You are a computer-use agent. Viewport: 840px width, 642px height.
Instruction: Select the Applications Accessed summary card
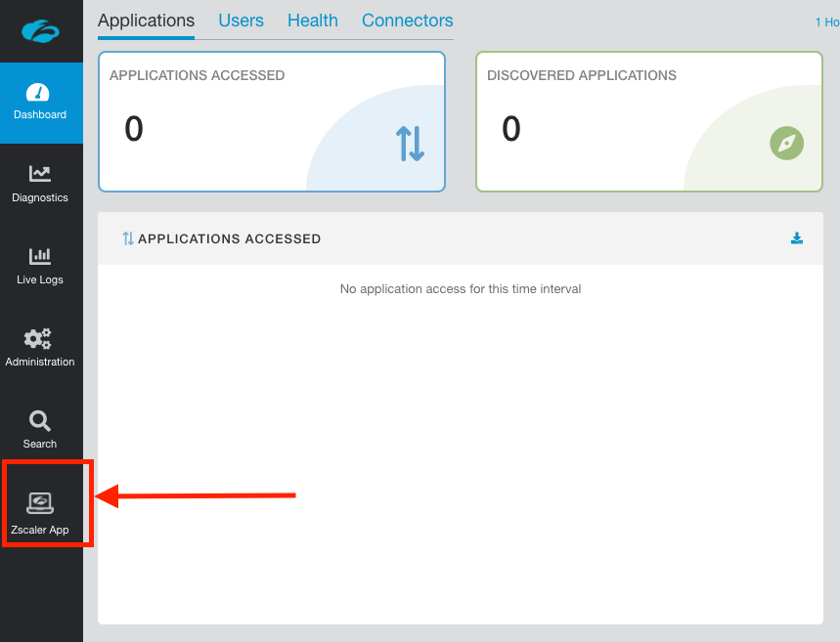(271, 121)
